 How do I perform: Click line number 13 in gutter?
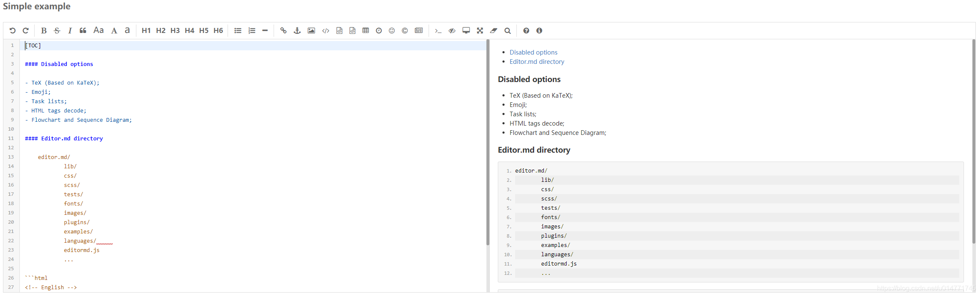(x=11, y=157)
